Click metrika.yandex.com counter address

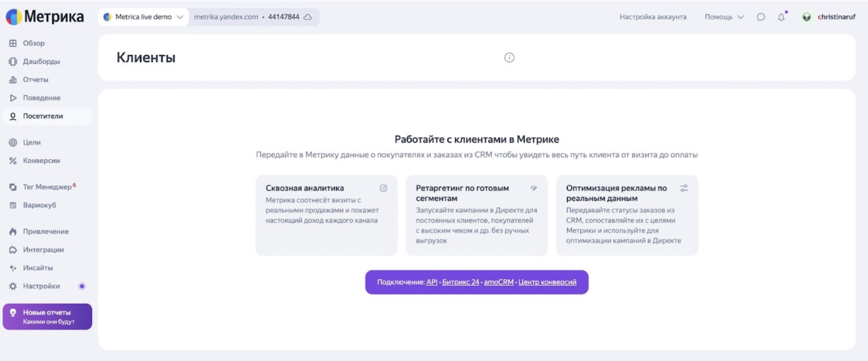coord(226,17)
